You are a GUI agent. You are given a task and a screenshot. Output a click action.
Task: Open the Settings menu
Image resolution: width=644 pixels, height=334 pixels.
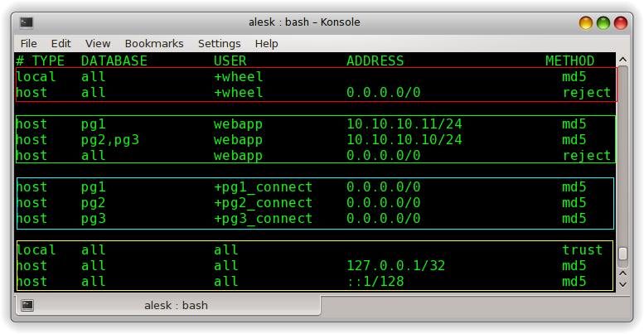click(x=219, y=43)
